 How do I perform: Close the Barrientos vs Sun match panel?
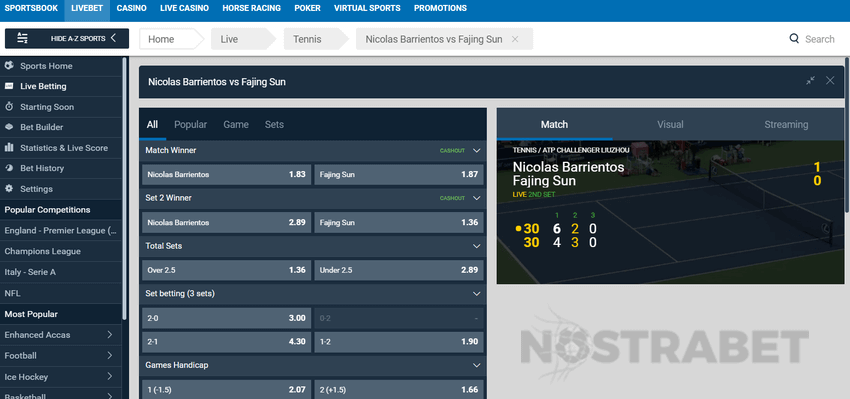(x=830, y=81)
